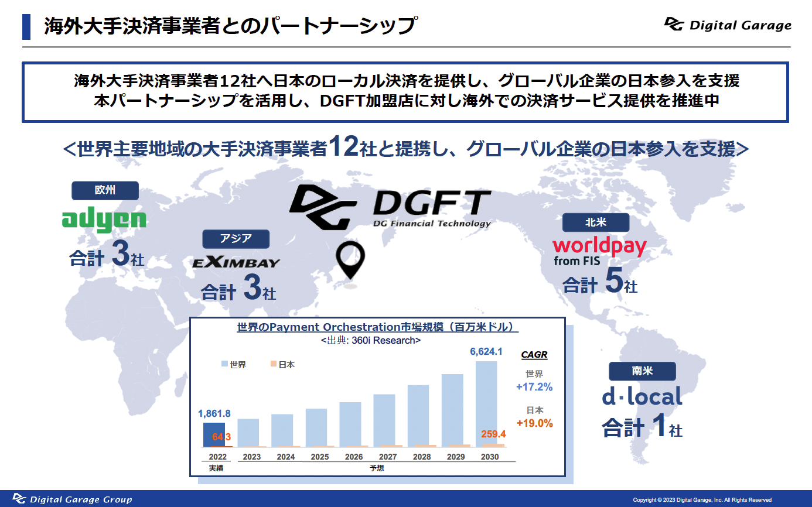The width and height of the screenshot is (812, 507).
Task: Click the CAGR heading
Action: point(534,355)
